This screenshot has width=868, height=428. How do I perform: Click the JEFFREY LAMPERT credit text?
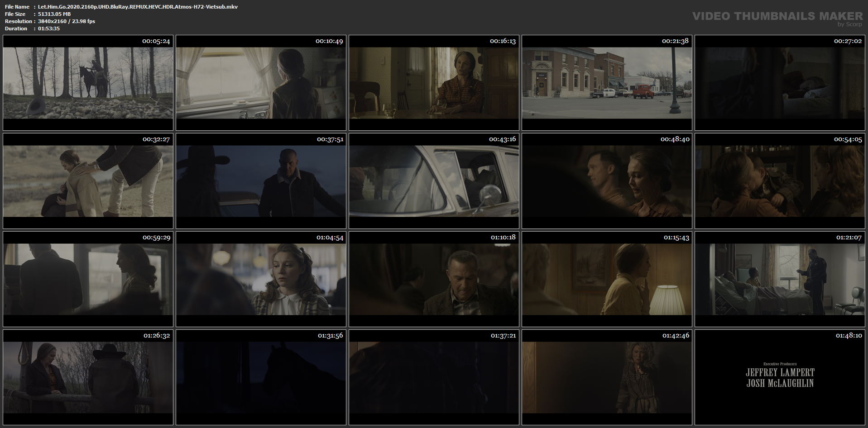(x=780, y=372)
